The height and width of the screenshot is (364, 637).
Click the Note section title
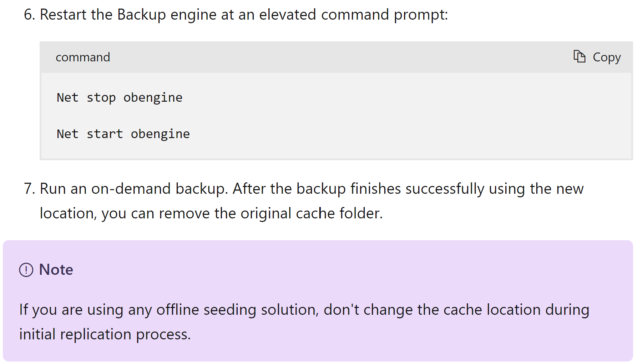56,270
